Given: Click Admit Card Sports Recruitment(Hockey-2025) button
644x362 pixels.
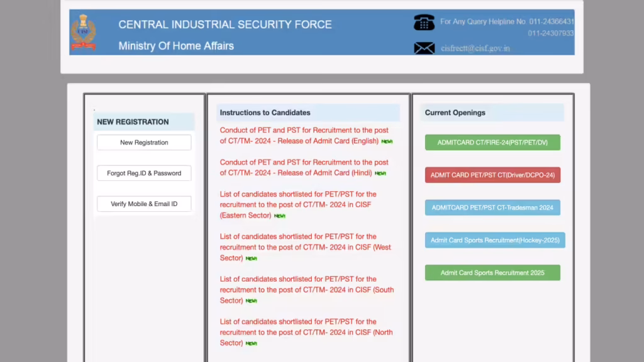Looking at the screenshot, I should (x=495, y=240).
